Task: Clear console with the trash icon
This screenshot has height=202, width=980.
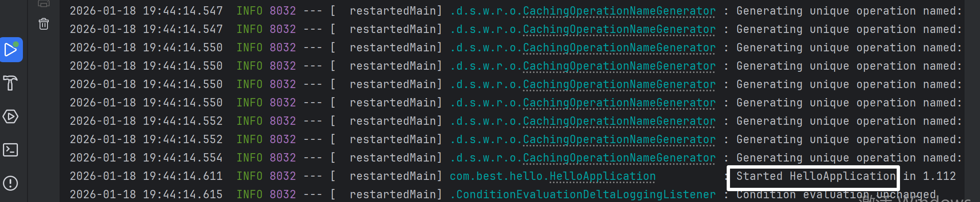Action: [x=44, y=24]
